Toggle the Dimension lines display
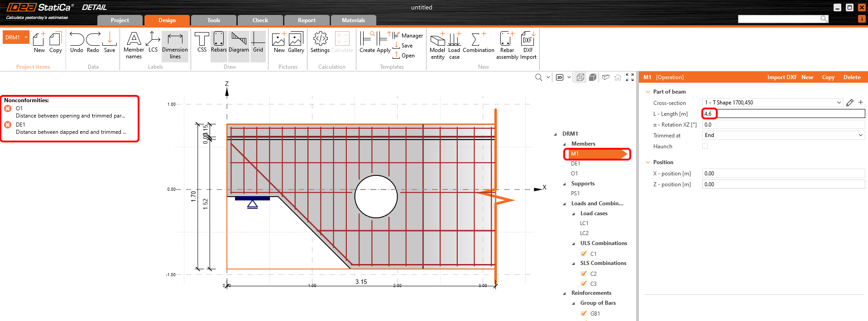 [175, 45]
